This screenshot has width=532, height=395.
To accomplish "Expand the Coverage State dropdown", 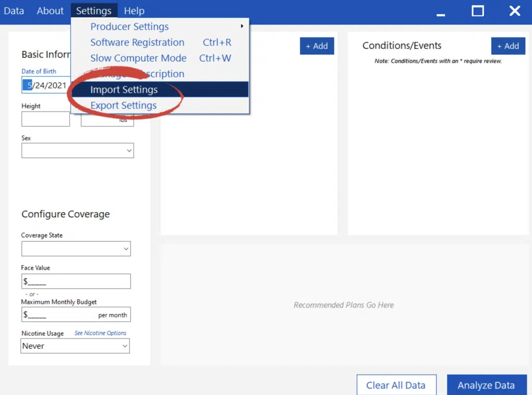I will (x=76, y=249).
